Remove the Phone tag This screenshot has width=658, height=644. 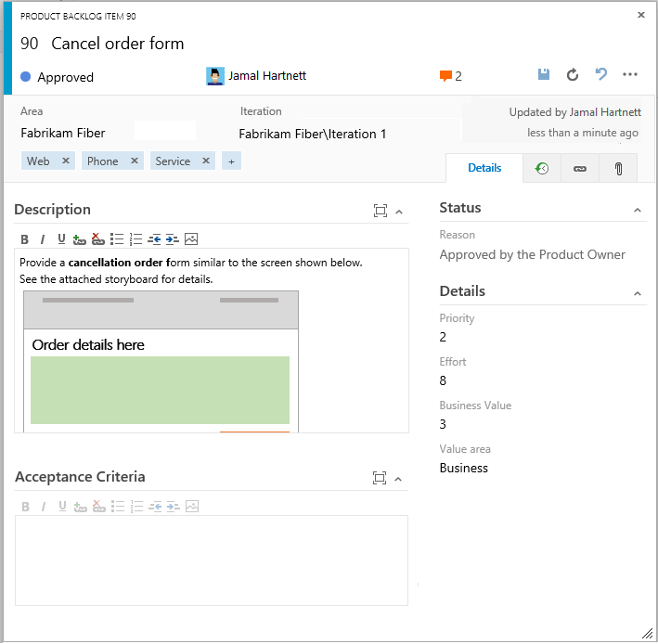(135, 161)
